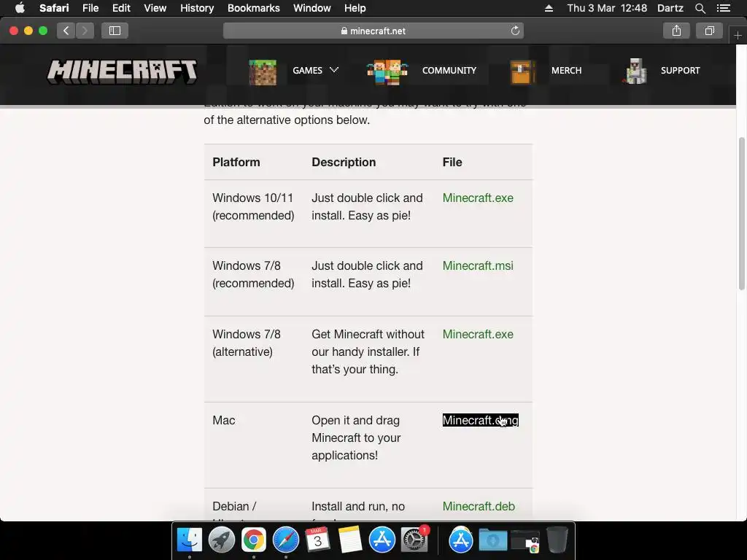Click Safari's forward arrow button
The width and height of the screenshot is (747, 560).
(85, 31)
